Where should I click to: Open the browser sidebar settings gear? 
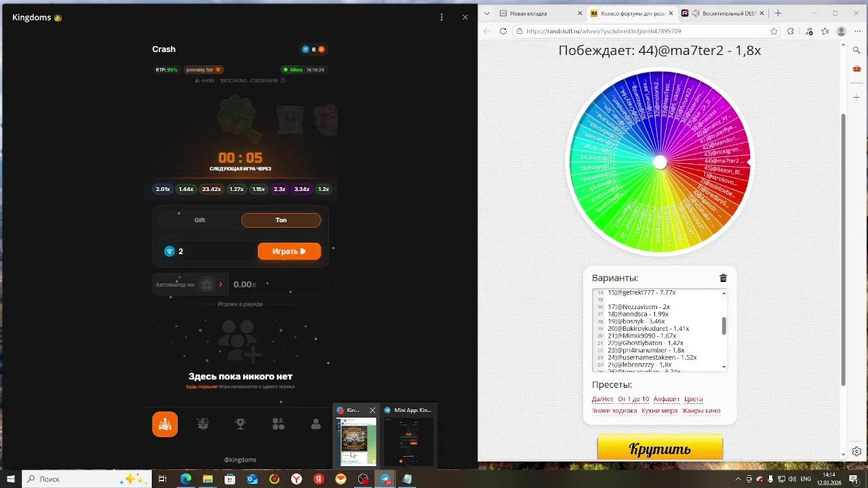point(856,451)
